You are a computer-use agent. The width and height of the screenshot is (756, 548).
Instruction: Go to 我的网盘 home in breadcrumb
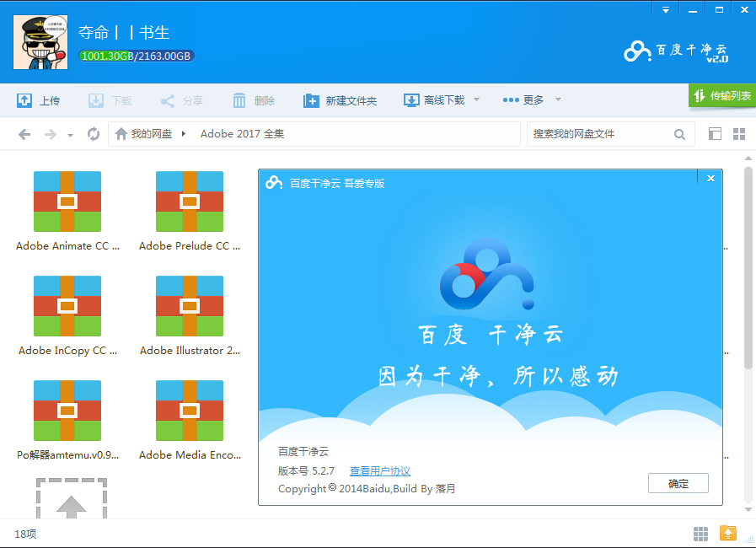pyautogui.click(x=143, y=133)
